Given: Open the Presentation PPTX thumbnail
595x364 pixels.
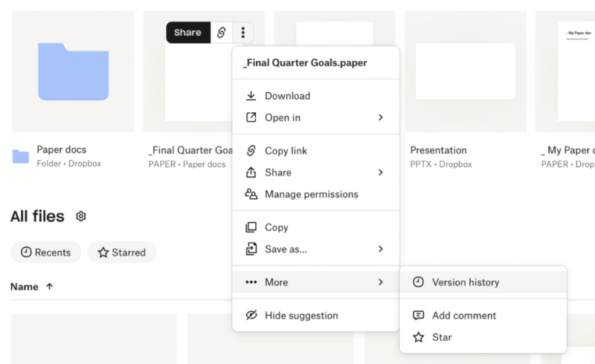Looking at the screenshot, I should click(465, 71).
